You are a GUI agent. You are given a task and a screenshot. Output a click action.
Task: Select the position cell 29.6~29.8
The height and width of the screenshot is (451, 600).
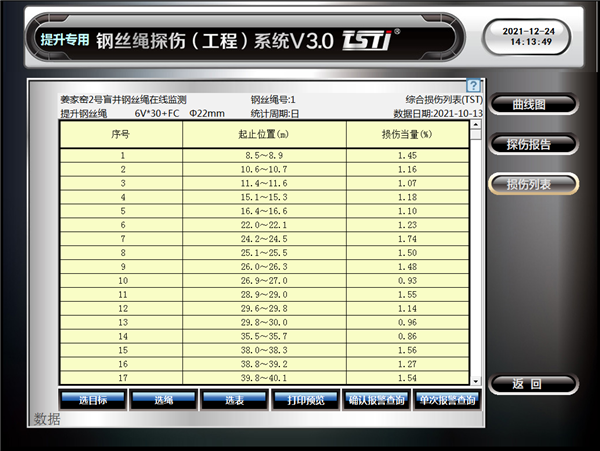264,308
